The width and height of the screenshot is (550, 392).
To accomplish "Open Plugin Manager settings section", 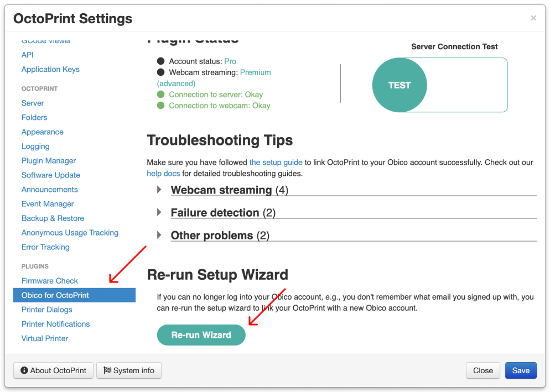I will (49, 161).
